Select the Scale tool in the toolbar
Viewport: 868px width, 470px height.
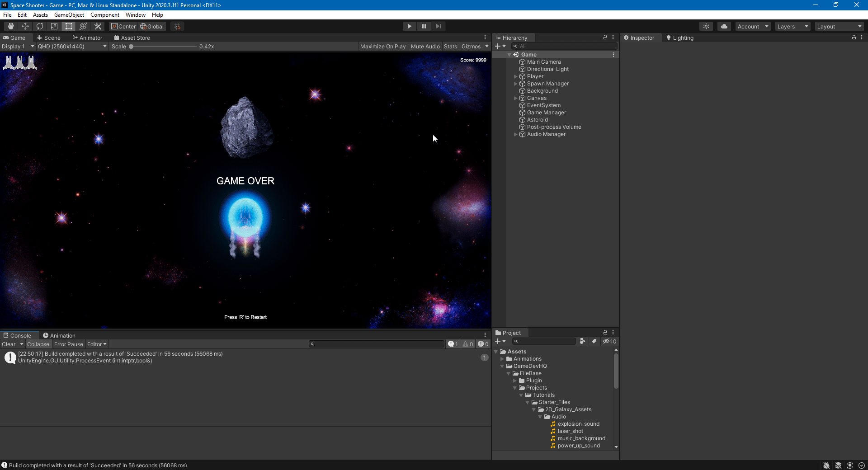pyautogui.click(x=54, y=26)
